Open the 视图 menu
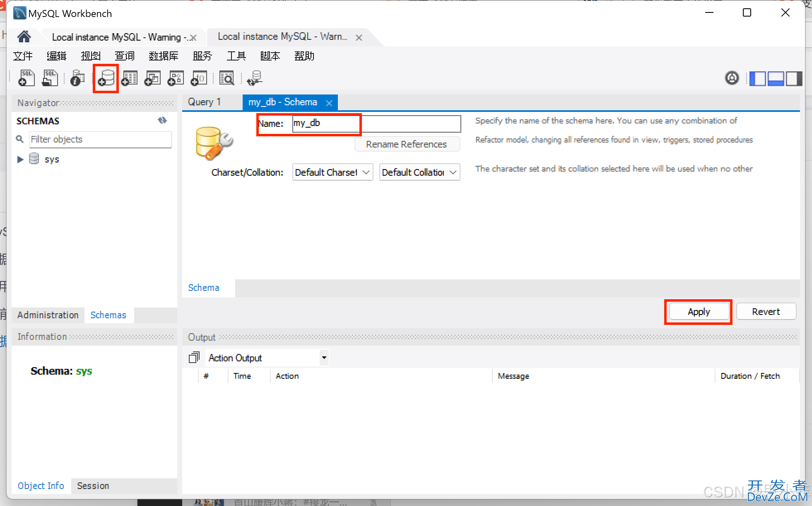 [91, 56]
